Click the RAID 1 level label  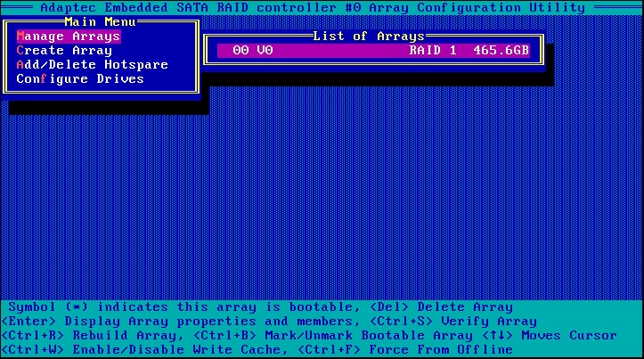[433, 50]
